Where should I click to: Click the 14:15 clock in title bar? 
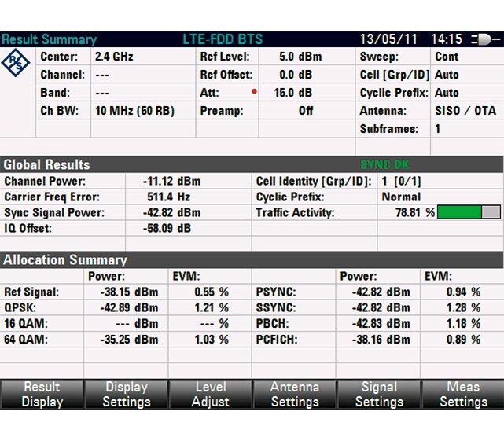coord(447,39)
